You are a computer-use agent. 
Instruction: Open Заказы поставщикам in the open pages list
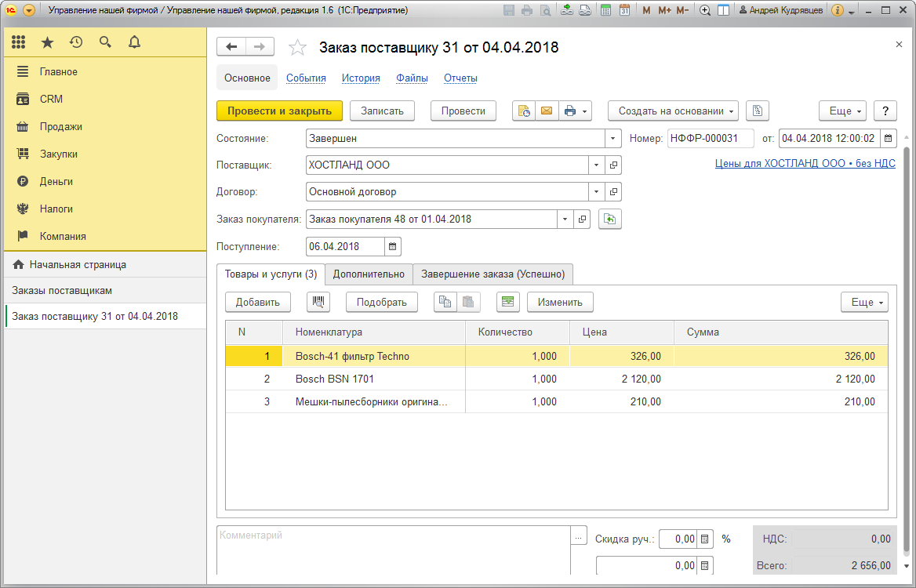coord(105,290)
